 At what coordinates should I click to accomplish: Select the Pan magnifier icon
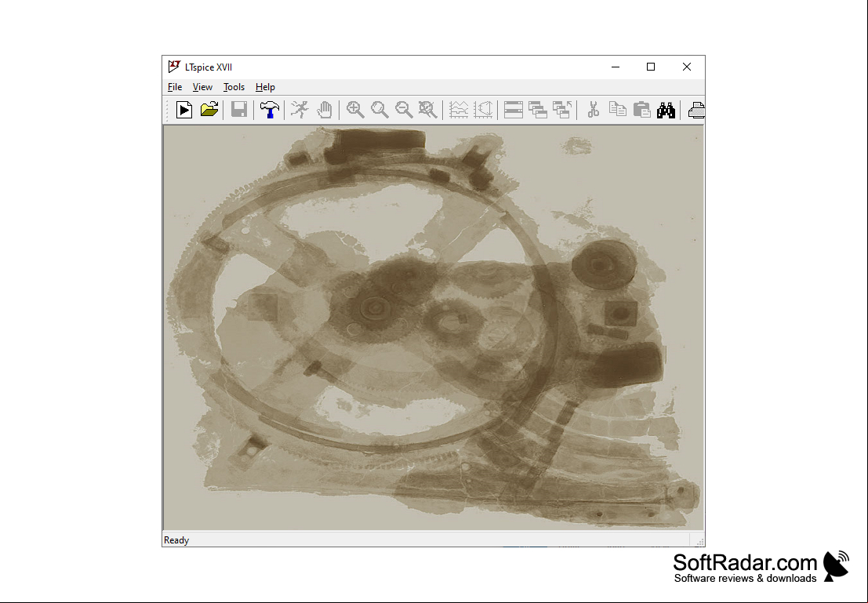click(380, 110)
